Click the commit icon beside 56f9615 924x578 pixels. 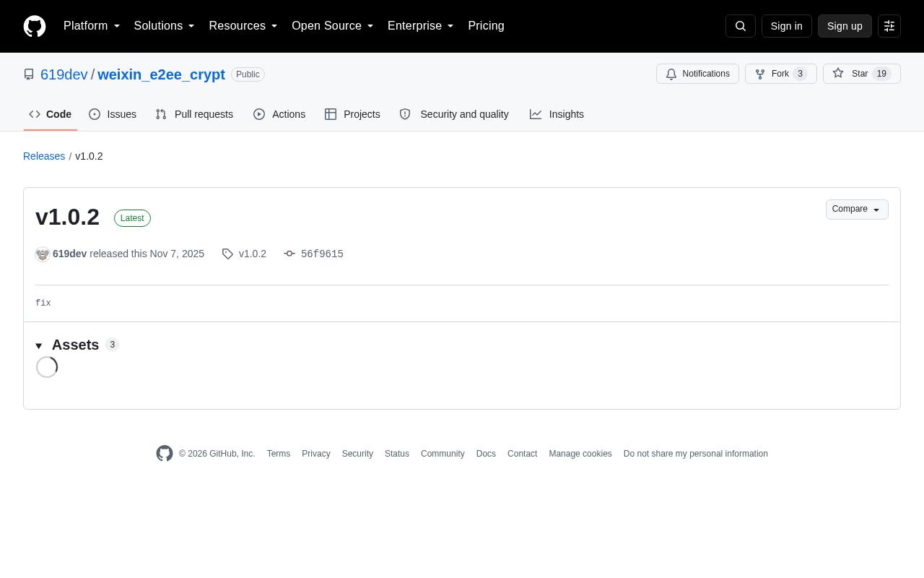point(289,254)
